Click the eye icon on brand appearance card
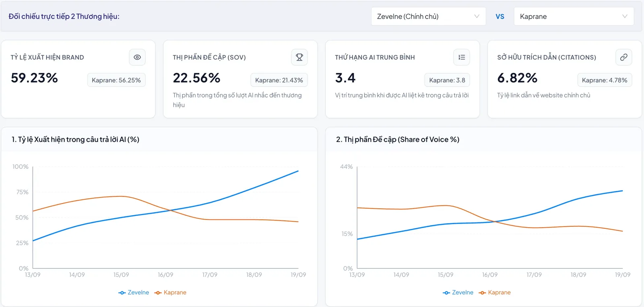Image resolution: width=644 pixels, height=307 pixels. [x=137, y=57]
